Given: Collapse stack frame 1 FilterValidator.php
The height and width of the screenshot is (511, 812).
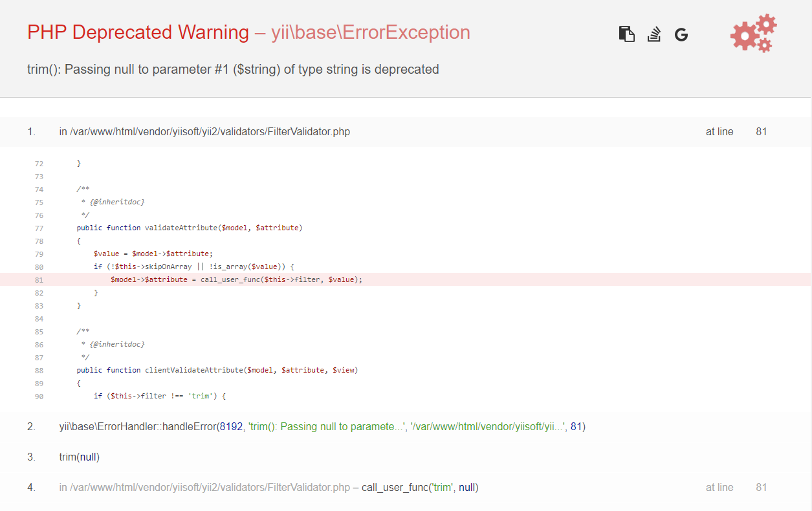Looking at the screenshot, I should click(x=406, y=132).
